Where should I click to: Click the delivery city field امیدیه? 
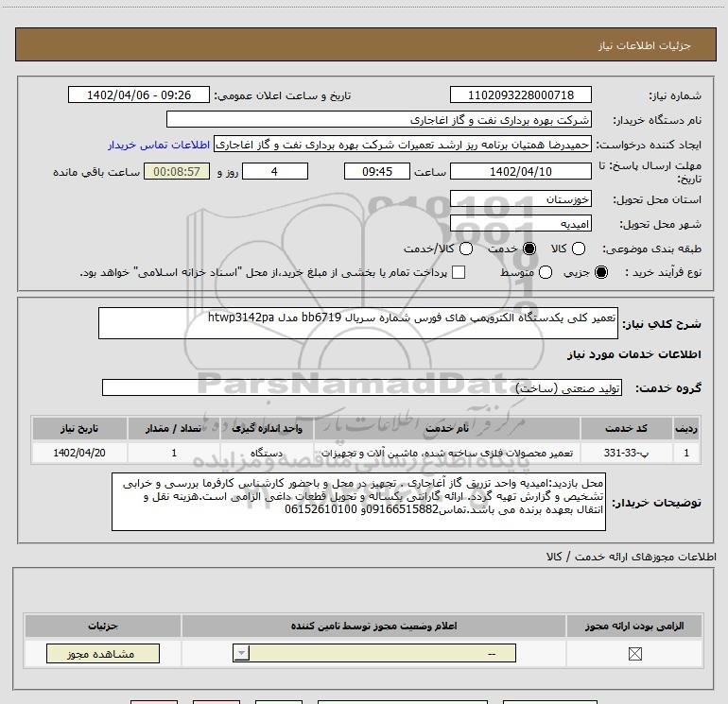[x=520, y=224]
